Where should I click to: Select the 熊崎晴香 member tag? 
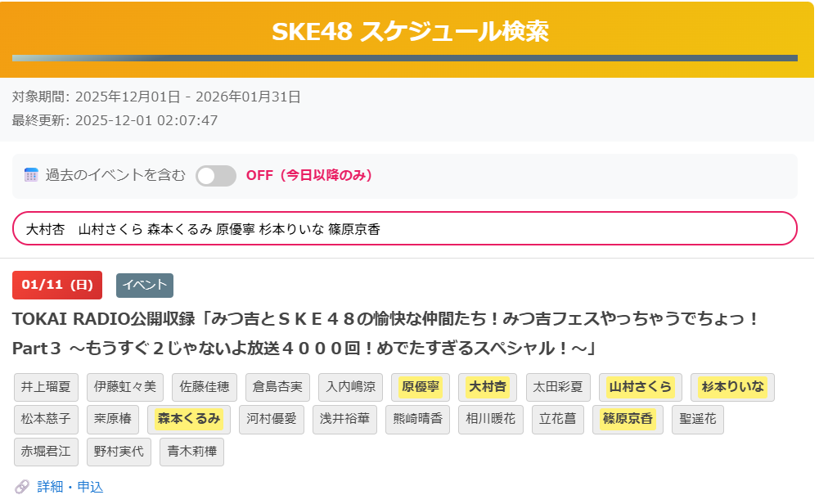click(417, 419)
